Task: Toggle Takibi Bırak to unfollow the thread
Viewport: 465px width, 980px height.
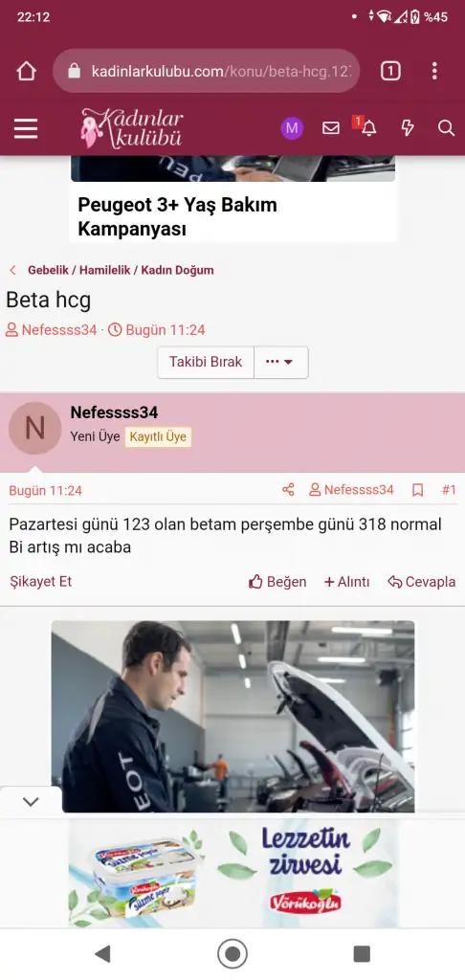Action: coord(206,363)
